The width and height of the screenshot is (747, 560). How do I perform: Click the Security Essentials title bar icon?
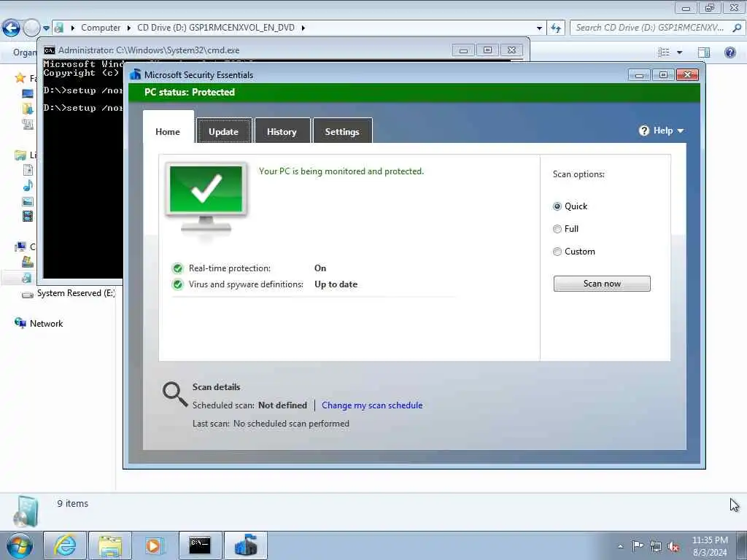135,74
